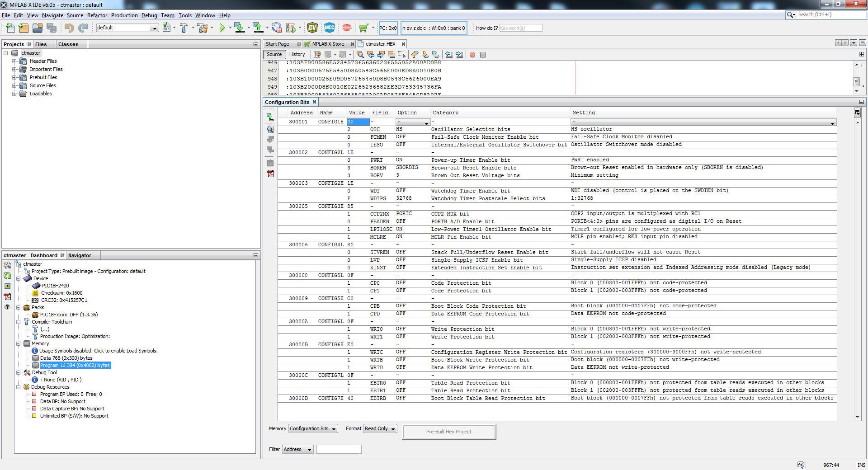Click the shopping cart store icon in toolbar
Viewport: 868px width, 470px height.
363,28
